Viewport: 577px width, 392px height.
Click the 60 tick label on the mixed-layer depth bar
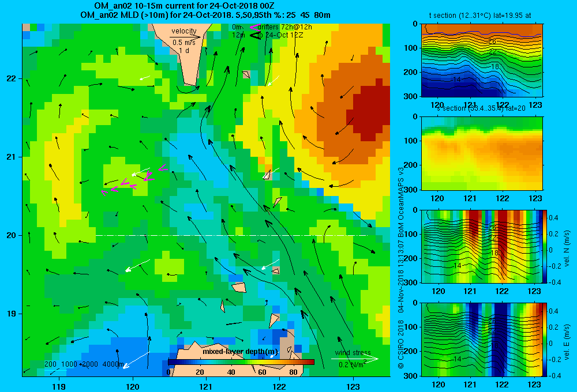point(262,372)
